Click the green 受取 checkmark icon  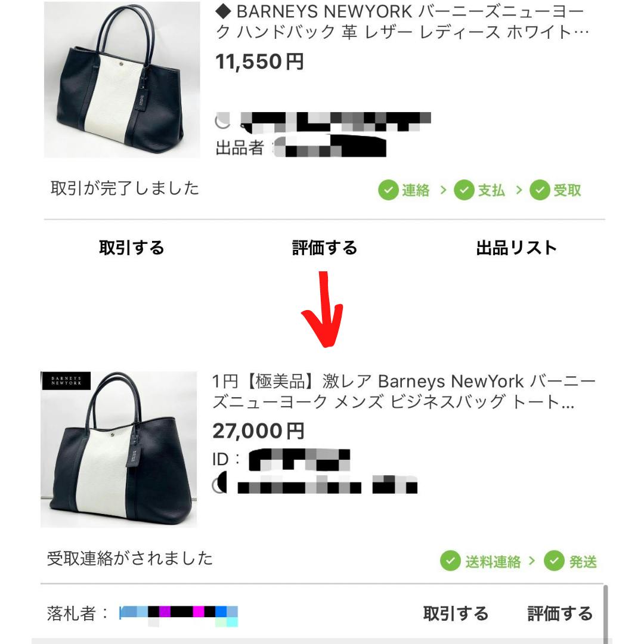pyautogui.click(x=540, y=190)
